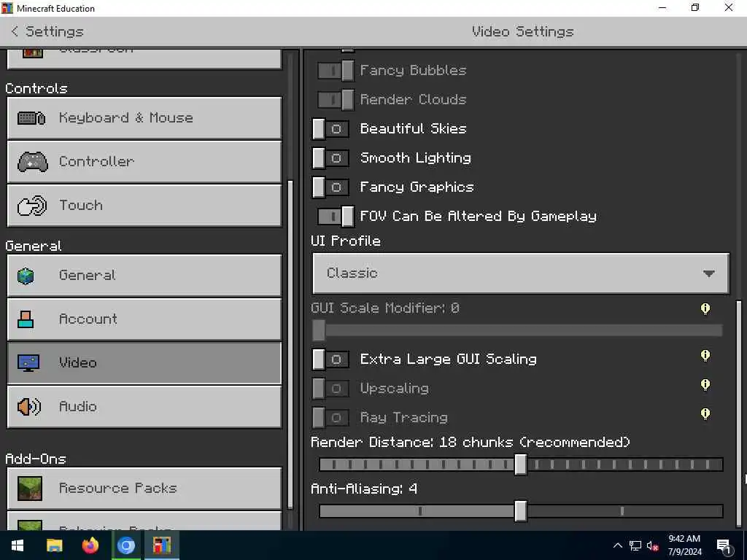Click the muted volume tray icon

tap(653, 545)
